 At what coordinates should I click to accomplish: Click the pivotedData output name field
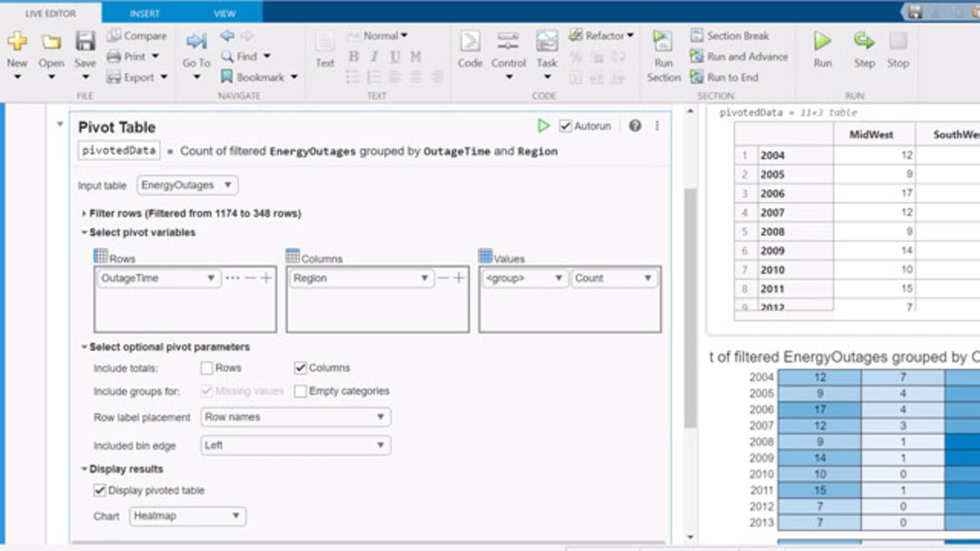[x=119, y=151]
